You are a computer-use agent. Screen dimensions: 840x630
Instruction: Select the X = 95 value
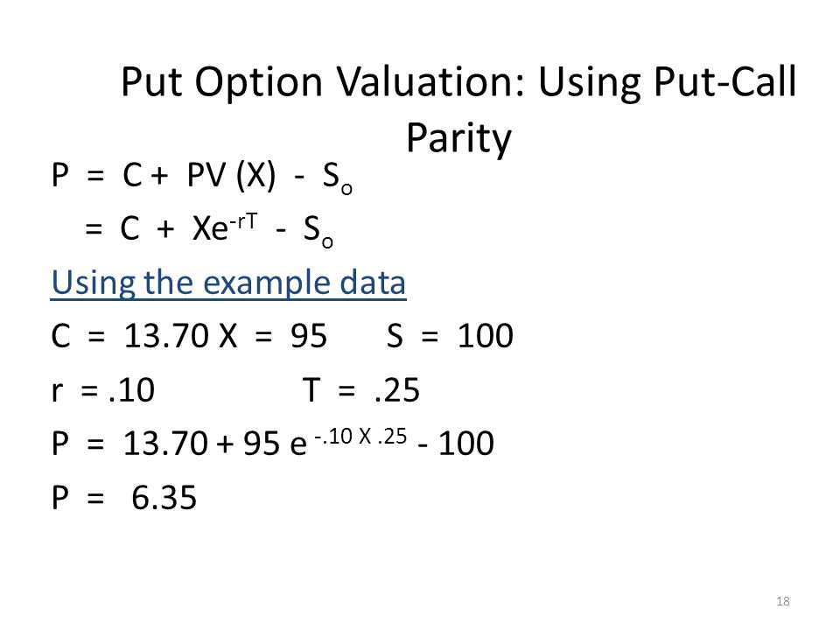273,336
